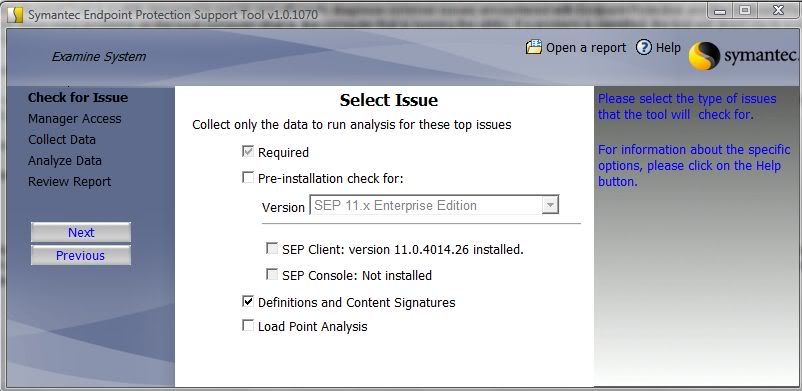Image resolution: width=802 pixels, height=391 pixels.
Task: Click the Open a report folder icon
Action: [x=533, y=47]
